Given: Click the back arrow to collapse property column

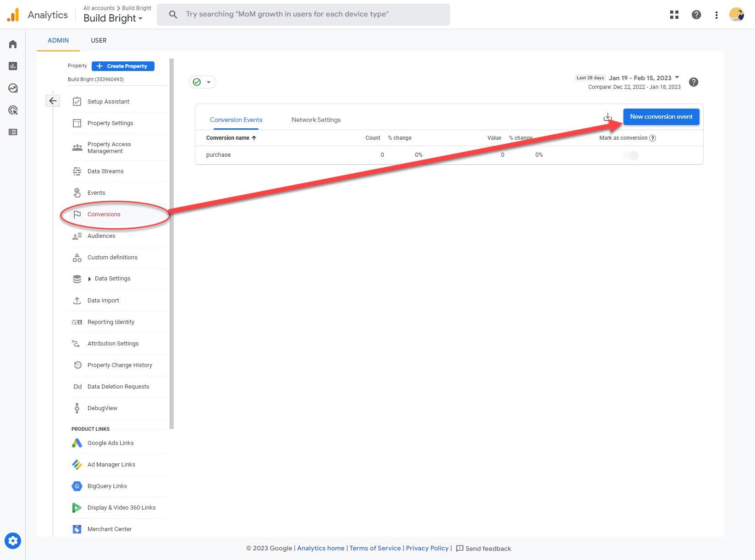Looking at the screenshot, I should 53,101.
